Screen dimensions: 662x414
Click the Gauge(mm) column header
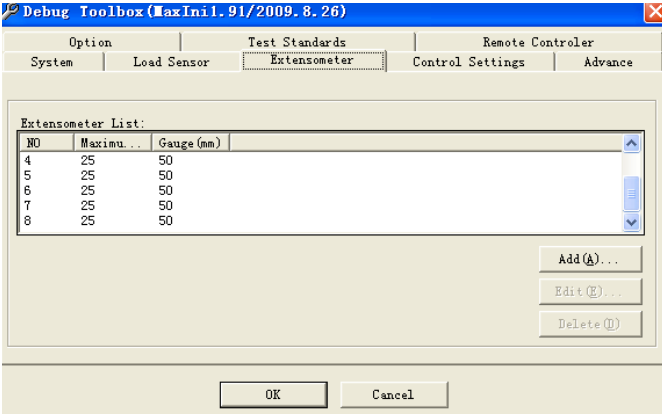click(188, 143)
